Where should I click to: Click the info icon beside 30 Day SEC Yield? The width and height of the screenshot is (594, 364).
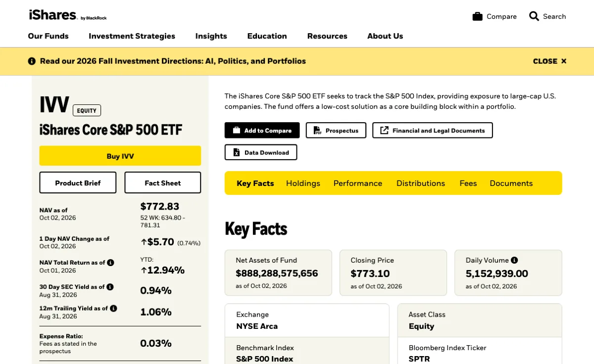[x=110, y=287]
